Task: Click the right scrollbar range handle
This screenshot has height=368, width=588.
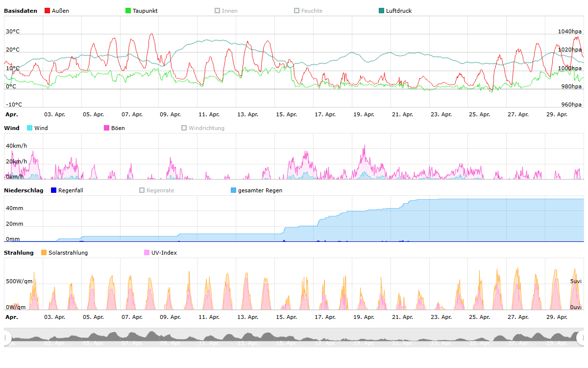Action: pos(581,338)
